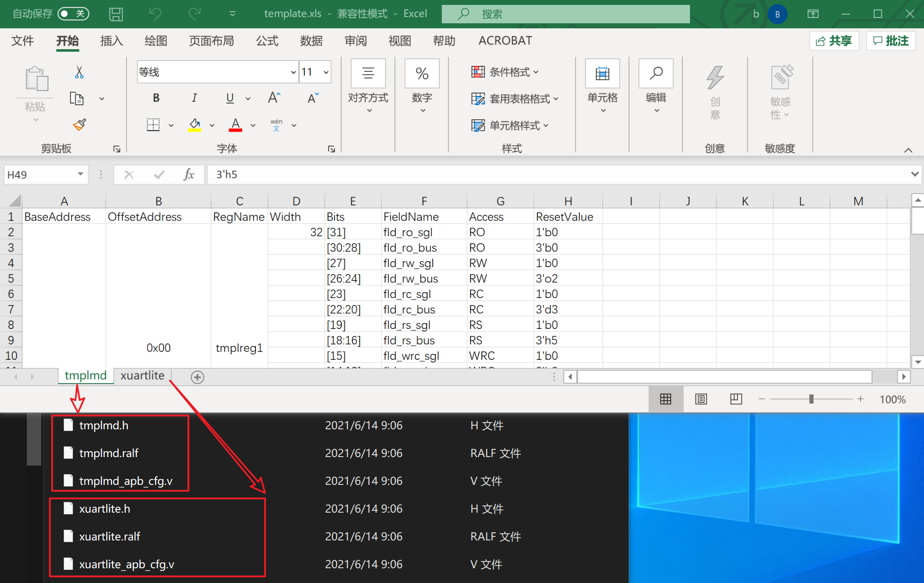924x583 pixels.
Task: Click the 批注 comments button
Action: 891,41
